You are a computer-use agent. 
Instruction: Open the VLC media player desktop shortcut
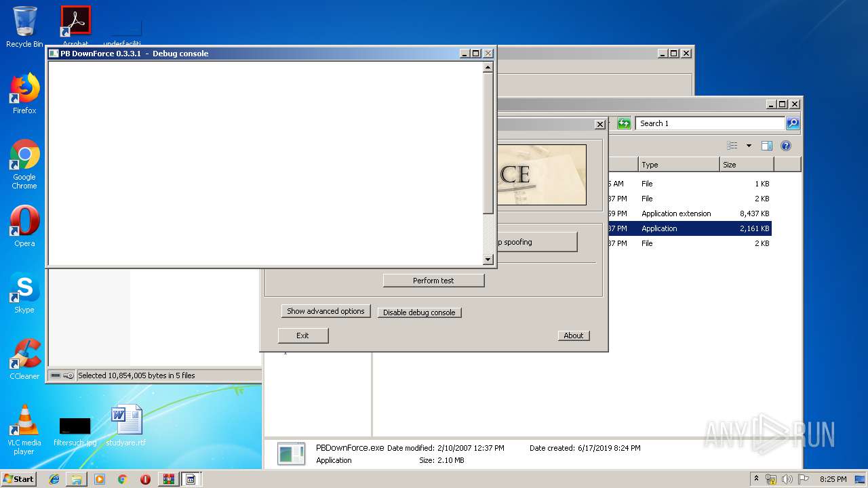(x=24, y=430)
